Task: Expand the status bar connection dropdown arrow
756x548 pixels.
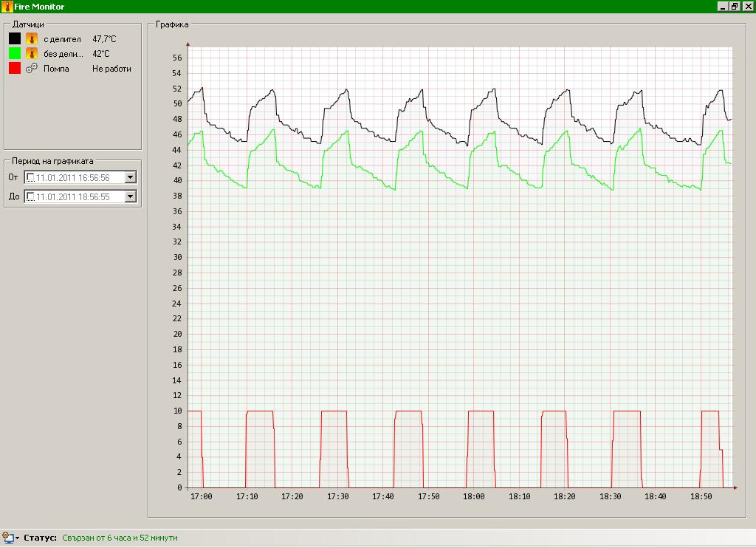Action: point(17,538)
